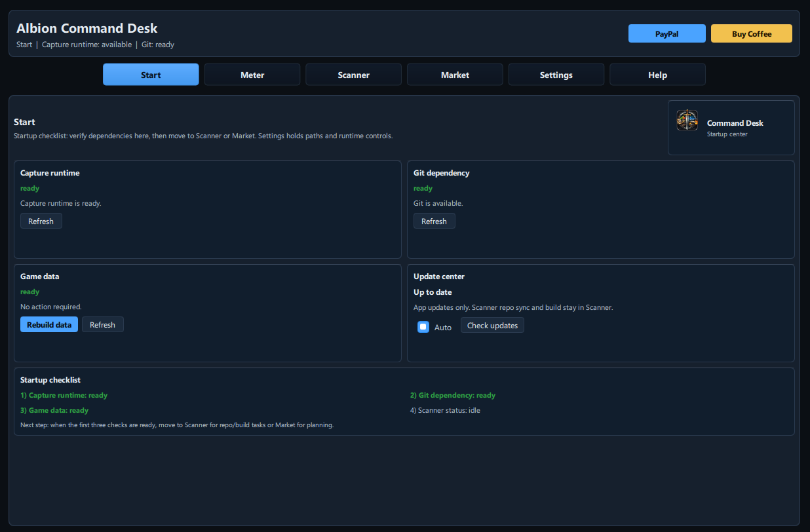
Task: Open the Scanner tab
Action: (353, 74)
